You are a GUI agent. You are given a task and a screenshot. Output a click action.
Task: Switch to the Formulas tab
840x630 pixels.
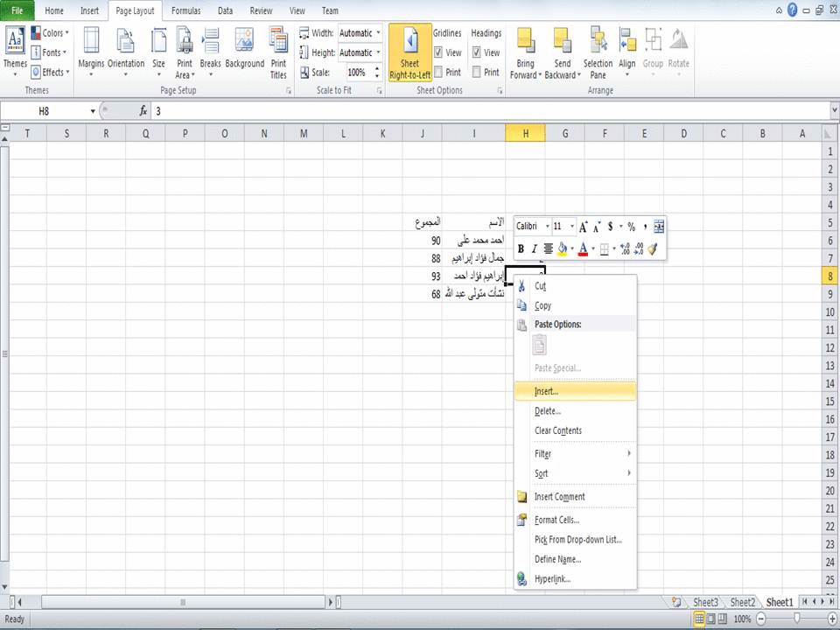(x=185, y=10)
